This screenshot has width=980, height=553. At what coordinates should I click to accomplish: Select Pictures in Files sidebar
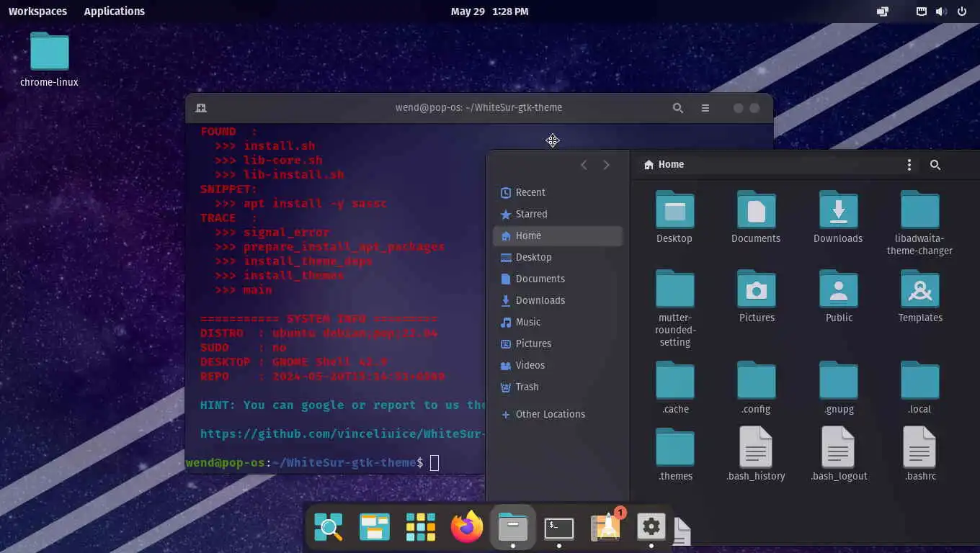coord(558,343)
